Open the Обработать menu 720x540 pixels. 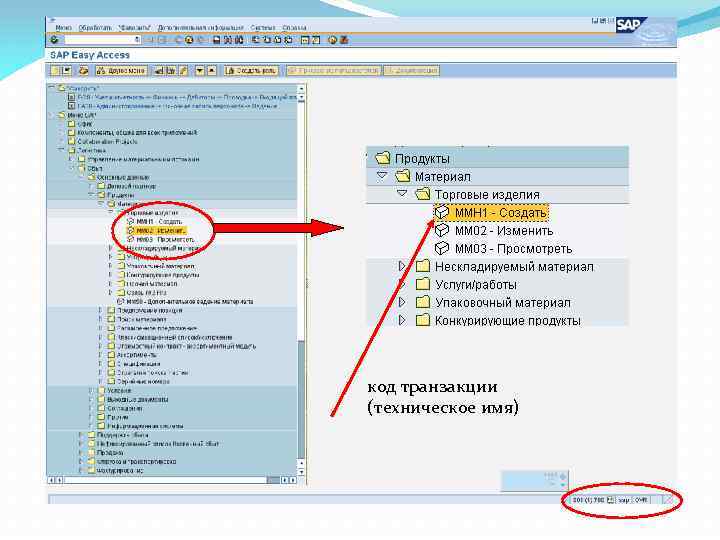point(95,28)
